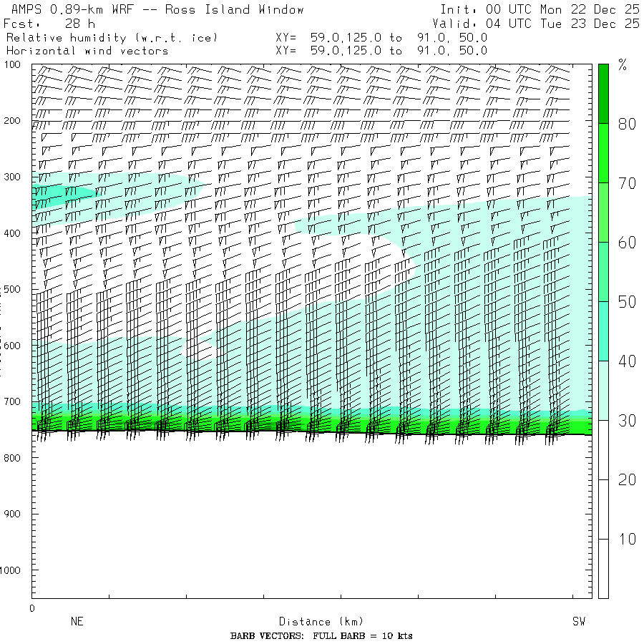Click the '700' pressure axis label
Image resolution: width=644 pixels, height=644 pixels.
pos(12,401)
